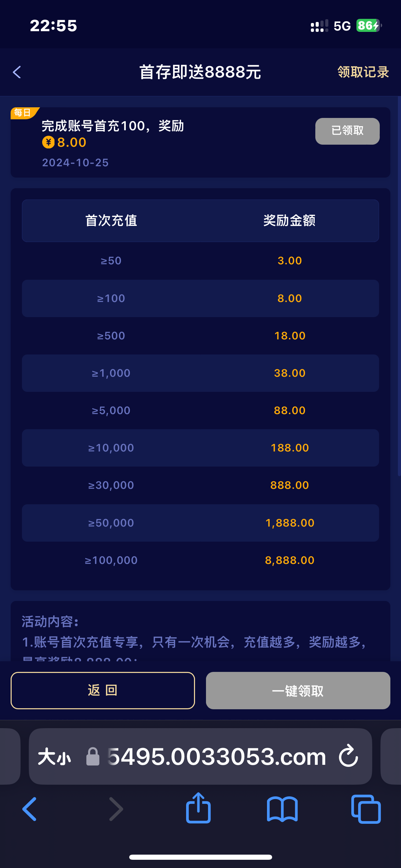The image size is (401, 868).
Task: Tap the 1,888.00 reward amount
Action: click(x=290, y=523)
